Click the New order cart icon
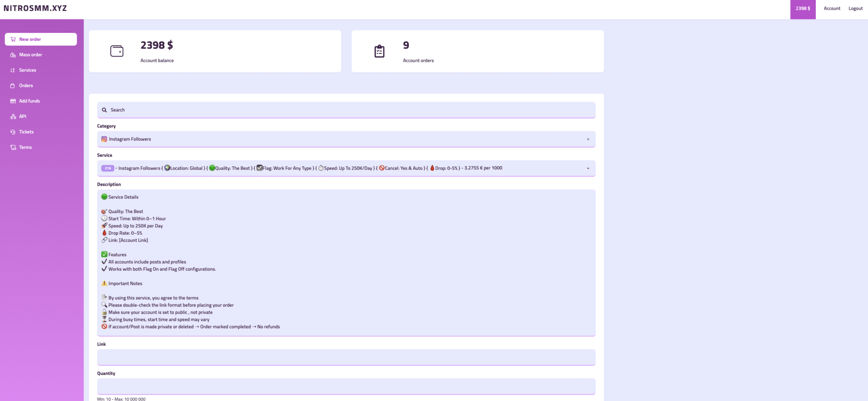This screenshot has width=868, height=401. [13, 39]
